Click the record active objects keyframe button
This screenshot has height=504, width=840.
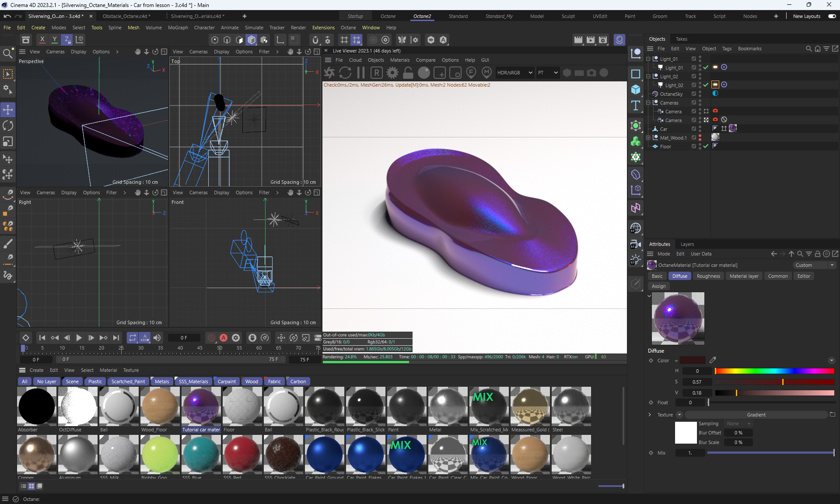click(211, 338)
